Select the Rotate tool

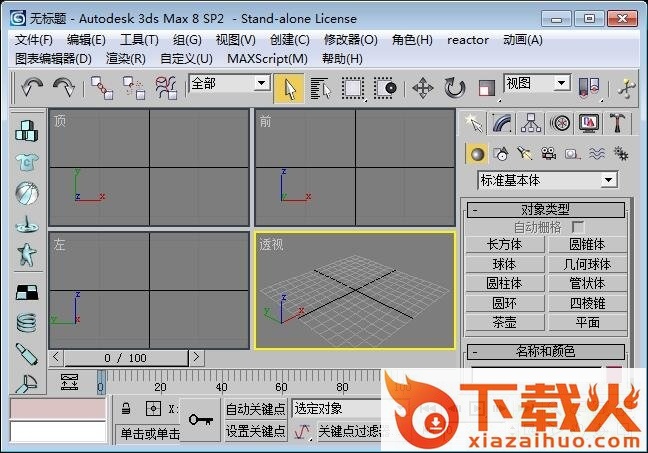455,88
